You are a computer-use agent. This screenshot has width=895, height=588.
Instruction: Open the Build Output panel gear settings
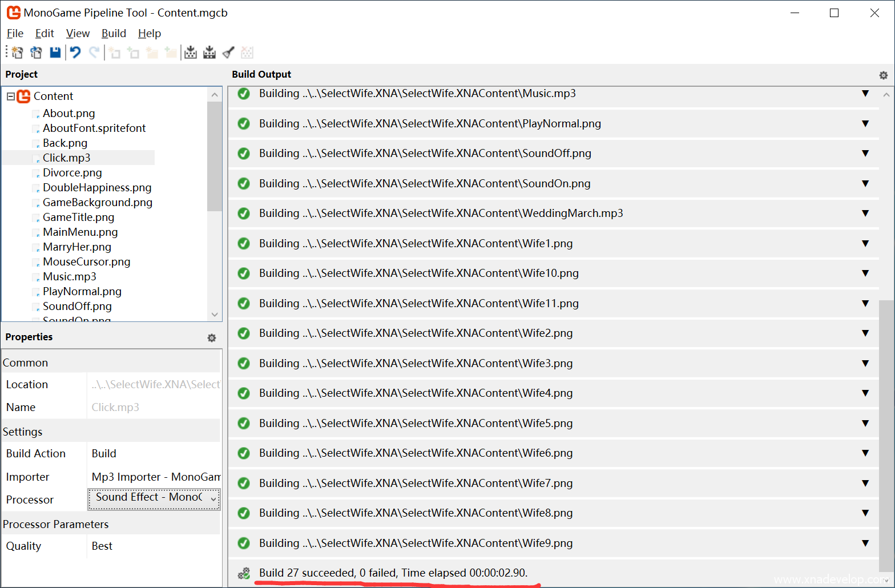click(x=883, y=75)
